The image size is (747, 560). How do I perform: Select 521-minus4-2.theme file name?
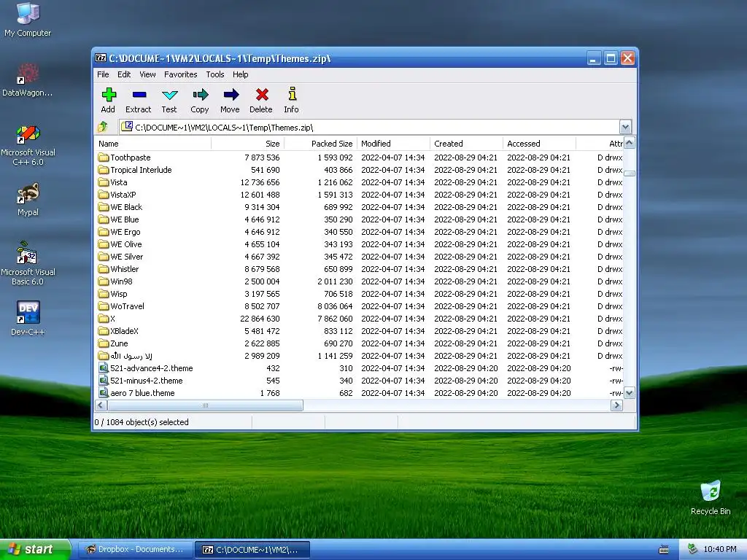[x=146, y=381]
